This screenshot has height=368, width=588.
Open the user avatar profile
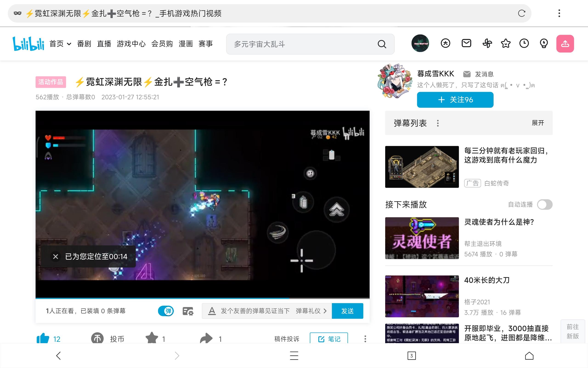(420, 43)
